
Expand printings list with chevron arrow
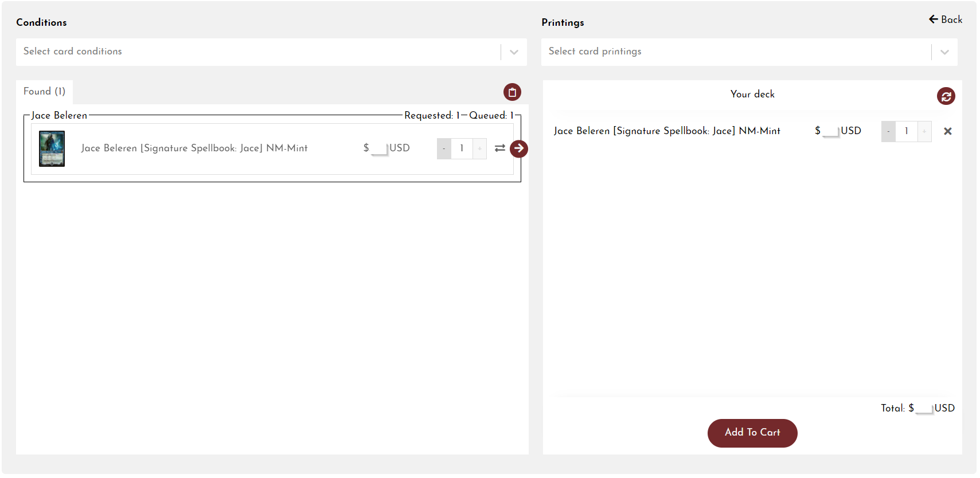944,52
